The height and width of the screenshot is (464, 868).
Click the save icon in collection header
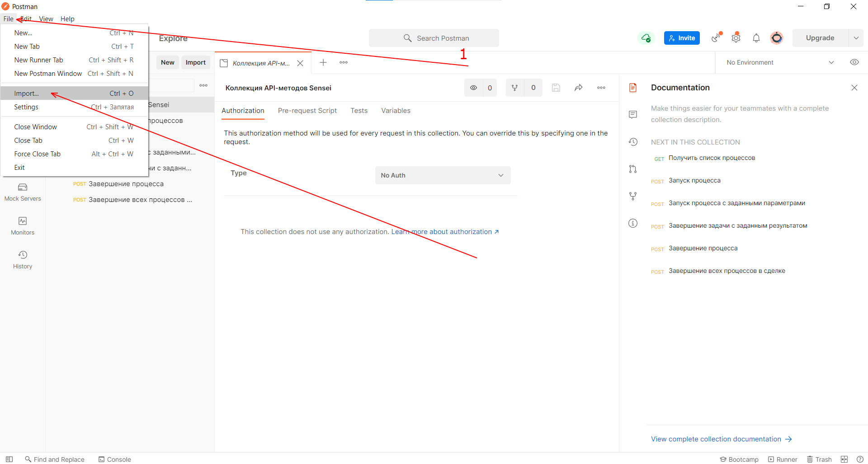[556, 88]
